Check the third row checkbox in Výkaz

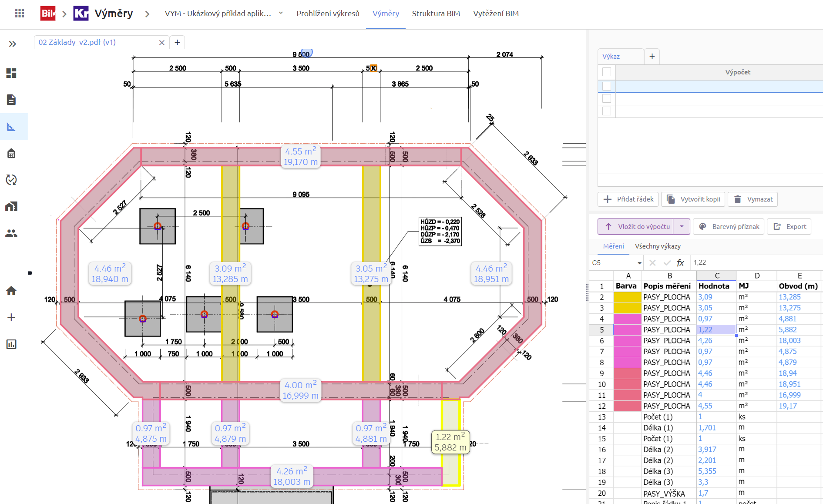click(x=607, y=111)
